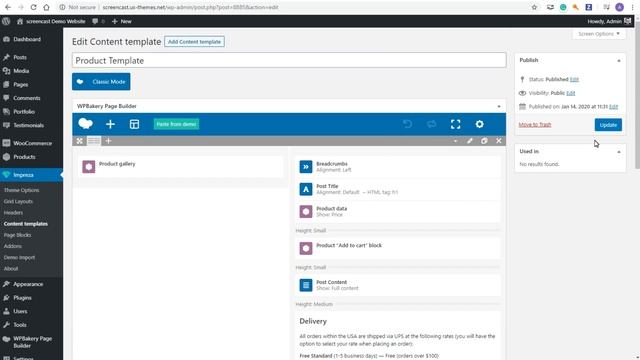Click the Update button
Screen dimensions: 640x360
[608, 125]
